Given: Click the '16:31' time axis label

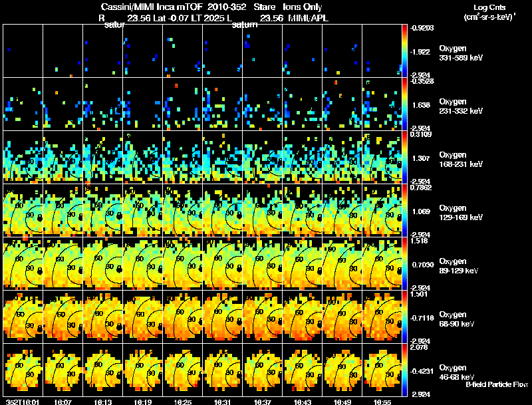Looking at the screenshot, I should (x=222, y=402).
